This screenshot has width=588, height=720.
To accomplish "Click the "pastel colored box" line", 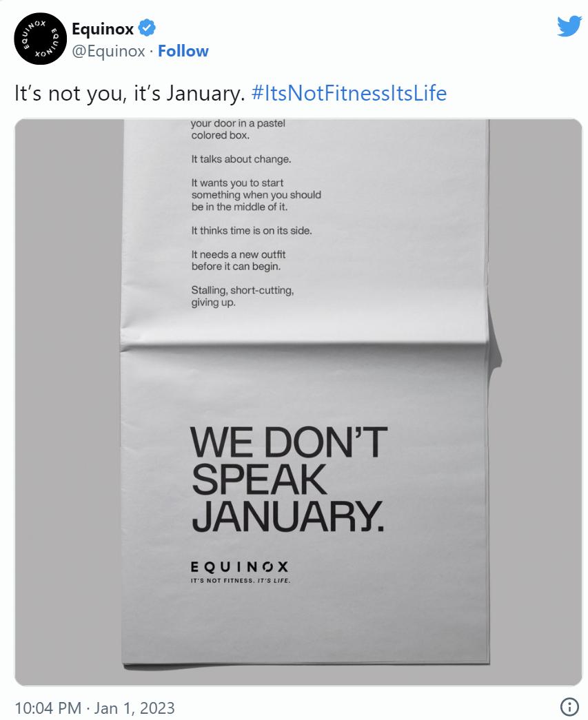I will point(238,130).
